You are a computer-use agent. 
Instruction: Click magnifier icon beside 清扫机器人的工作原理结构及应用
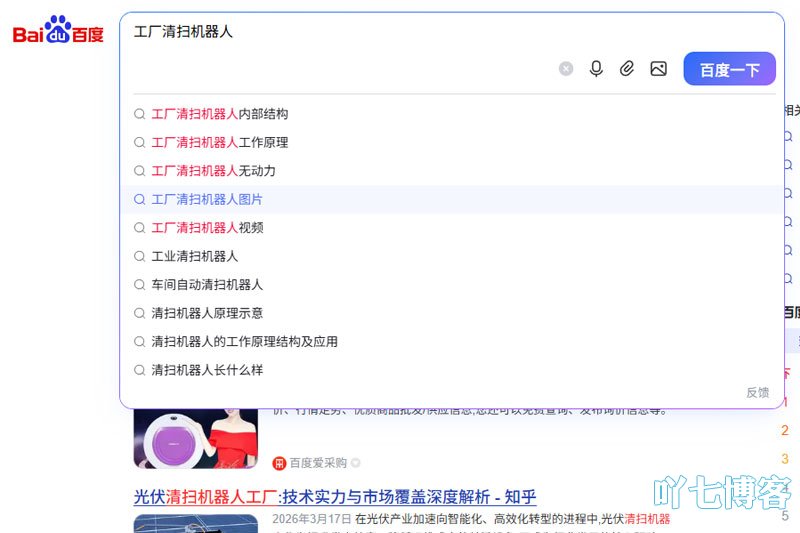point(139,342)
